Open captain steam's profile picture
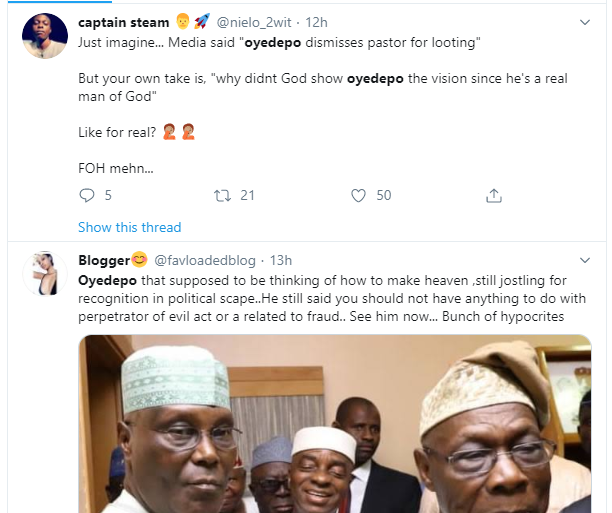The width and height of the screenshot is (612, 513). tap(43, 39)
